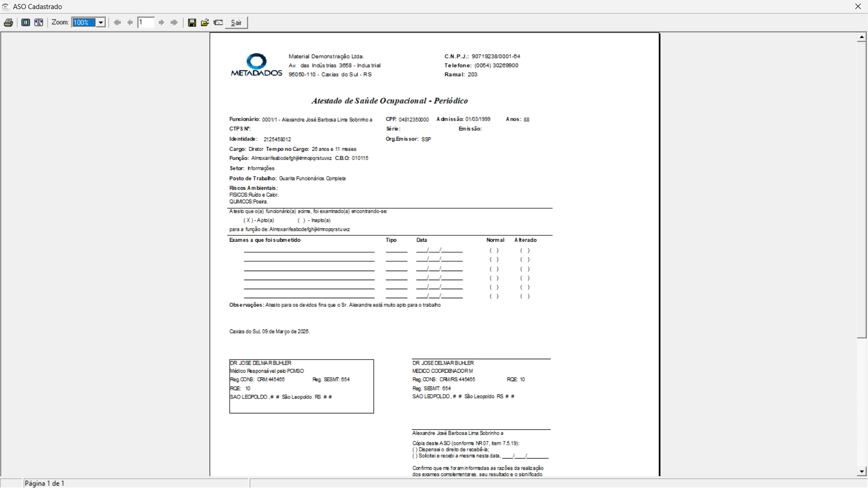Click the ASO Cadastrado window title icon

click(x=6, y=6)
